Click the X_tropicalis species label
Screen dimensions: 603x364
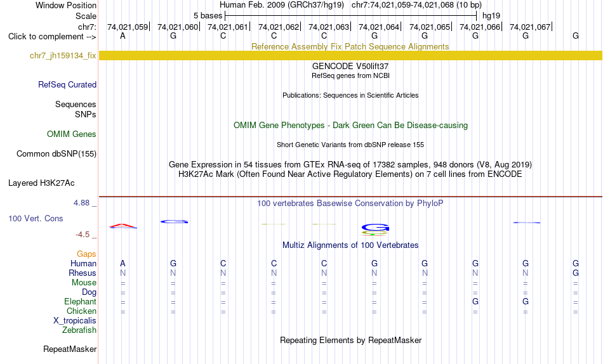(75, 321)
